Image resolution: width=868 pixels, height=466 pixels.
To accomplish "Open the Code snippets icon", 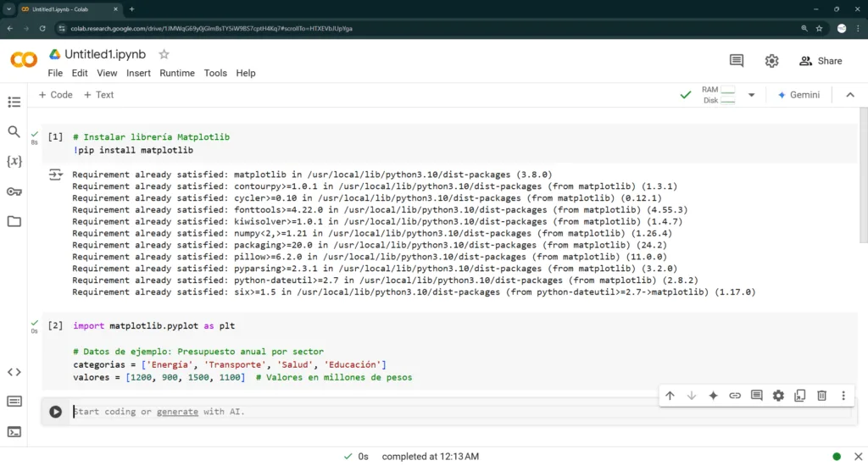I will [14, 372].
